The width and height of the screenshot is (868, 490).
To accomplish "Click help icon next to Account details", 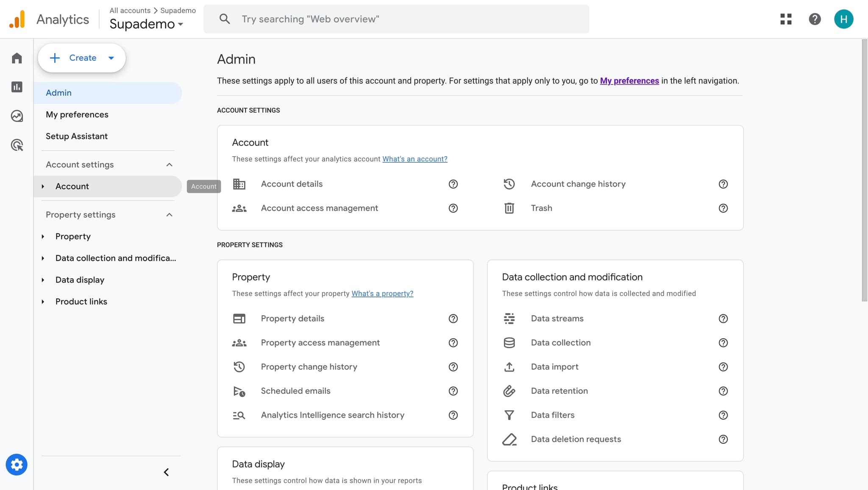I will click(x=453, y=184).
